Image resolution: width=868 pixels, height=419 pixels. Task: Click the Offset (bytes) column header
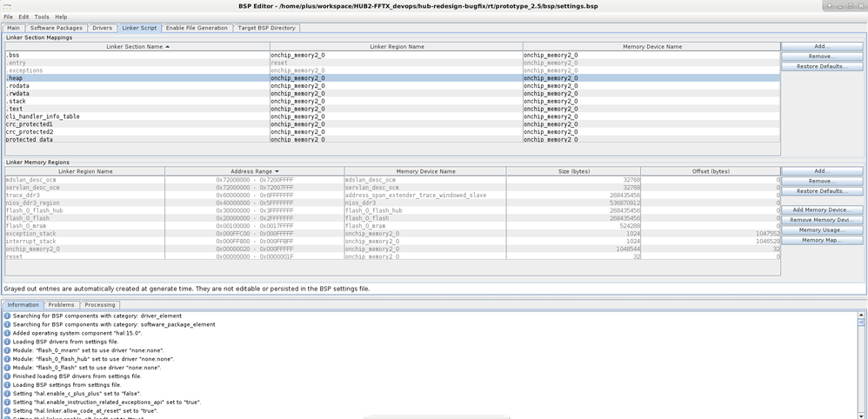pos(711,171)
